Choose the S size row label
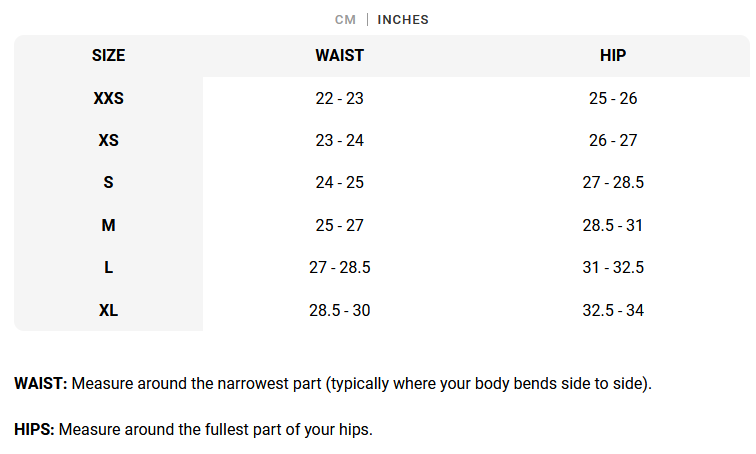Screen dimensions: 756x454 tap(108, 183)
